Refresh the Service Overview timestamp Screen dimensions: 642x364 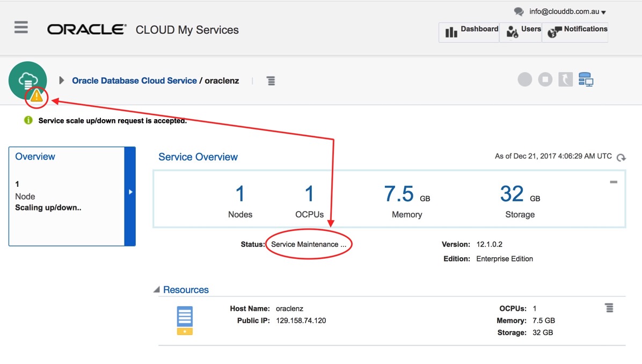pyautogui.click(x=621, y=157)
